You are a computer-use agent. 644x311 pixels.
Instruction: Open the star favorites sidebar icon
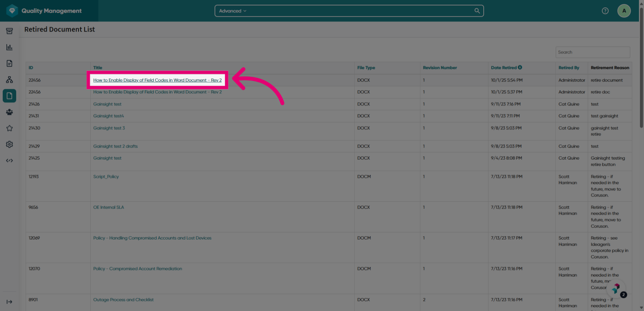click(9, 128)
